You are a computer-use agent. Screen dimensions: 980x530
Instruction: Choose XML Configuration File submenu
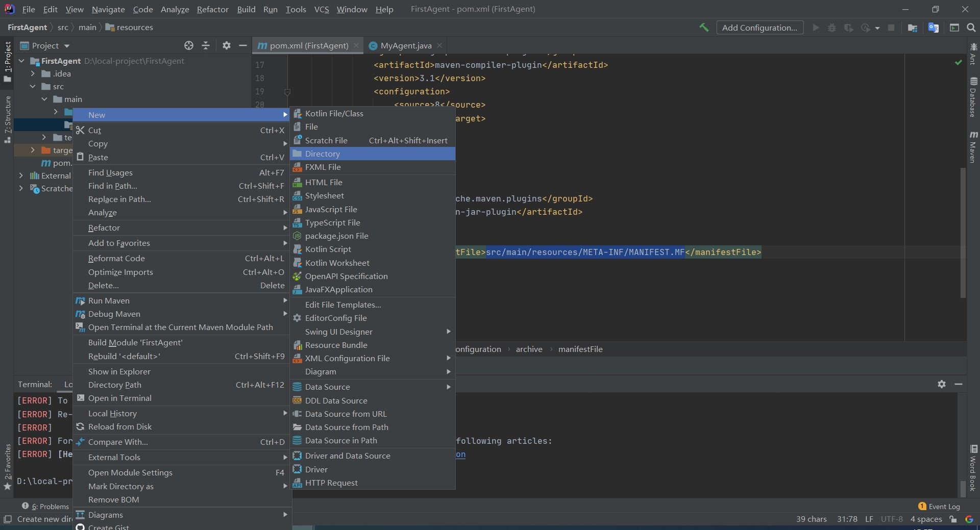point(373,358)
